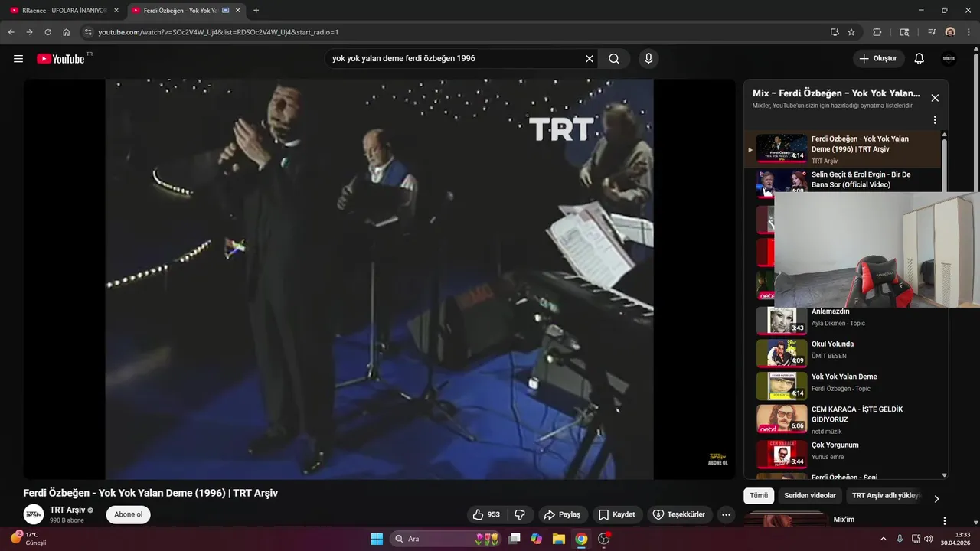980x551 pixels.
Task: Reload the page
Action: pos(47,32)
